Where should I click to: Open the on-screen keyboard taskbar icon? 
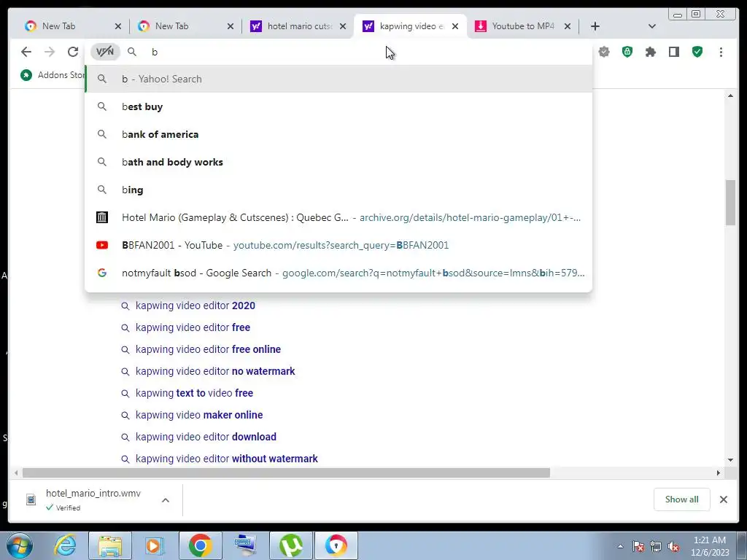(x=245, y=545)
